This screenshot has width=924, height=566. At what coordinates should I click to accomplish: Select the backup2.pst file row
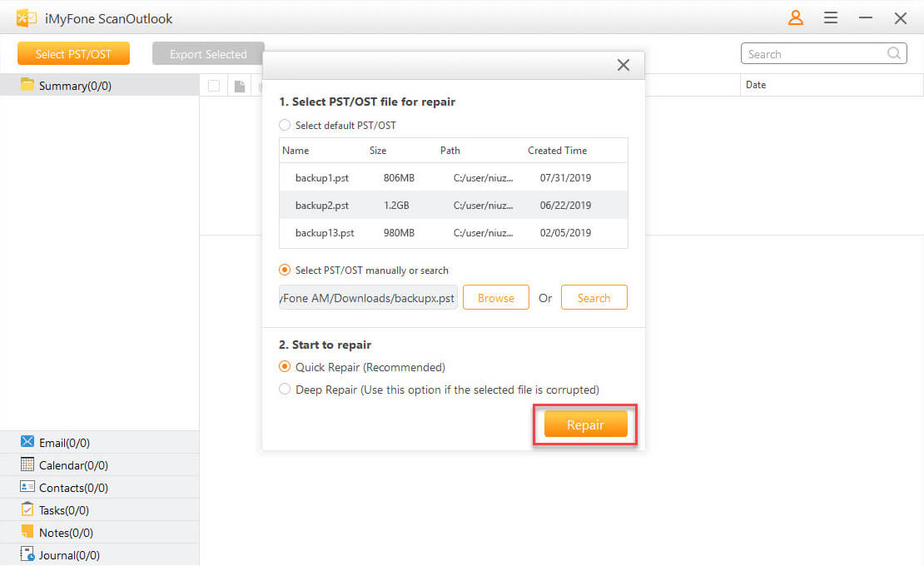[x=453, y=205]
